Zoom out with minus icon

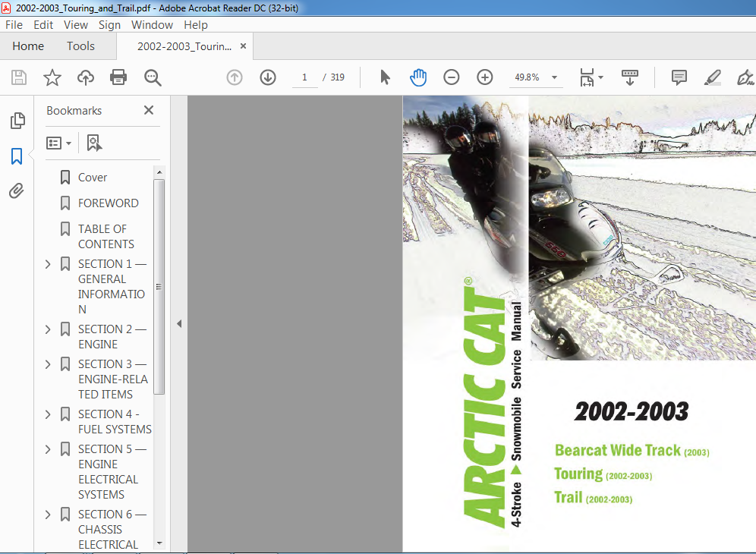[x=452, y=77]
